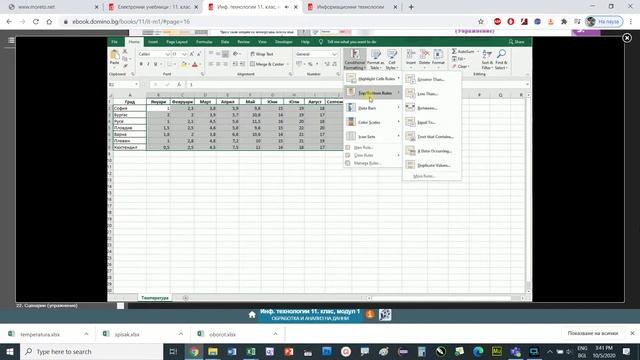Viewport: 640px width, 360px height.
Task: Click the Duplicate Values rule icon
Action: (x=410, y=165)
